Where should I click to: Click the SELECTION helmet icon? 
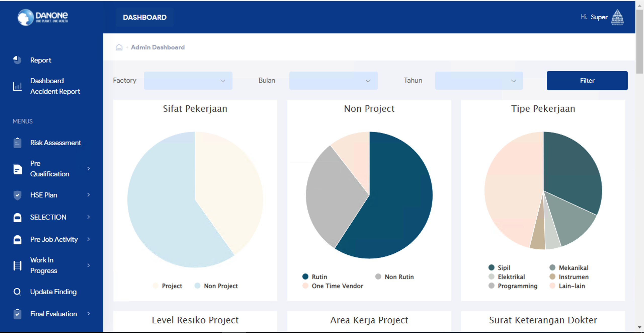coord(17,217)
